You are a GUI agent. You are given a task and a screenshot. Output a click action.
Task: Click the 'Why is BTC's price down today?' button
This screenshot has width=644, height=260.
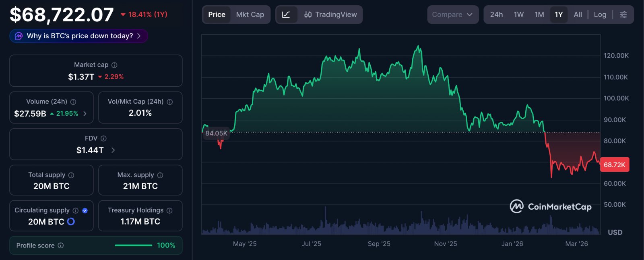(x=78, y=36)
